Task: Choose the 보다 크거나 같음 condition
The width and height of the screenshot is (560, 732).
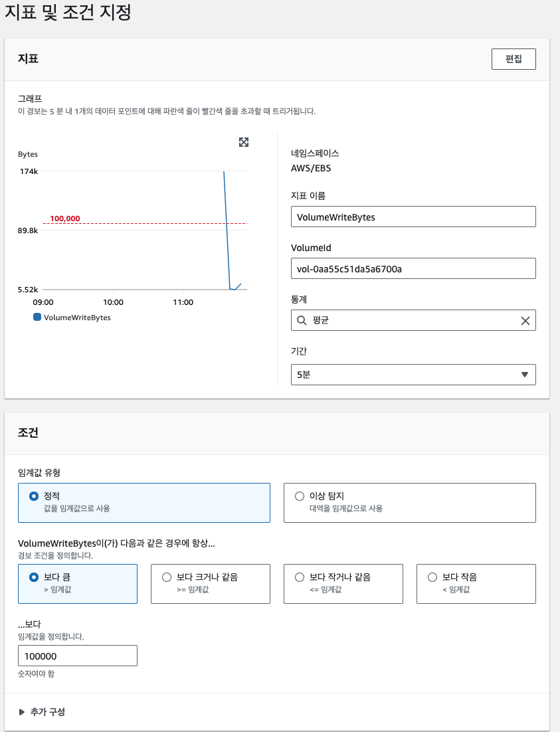Action: tap(210, 584)
